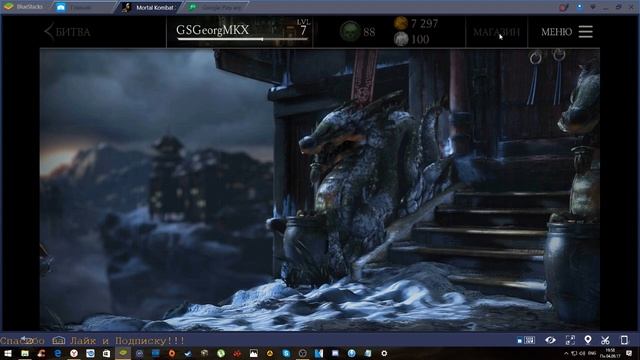
Task: Click the active BlueStacks taskbar icon
Action: click(123, 353)
